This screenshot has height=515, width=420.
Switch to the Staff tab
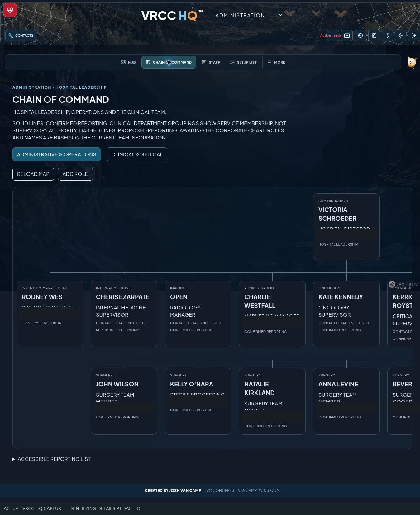(211, 62)
